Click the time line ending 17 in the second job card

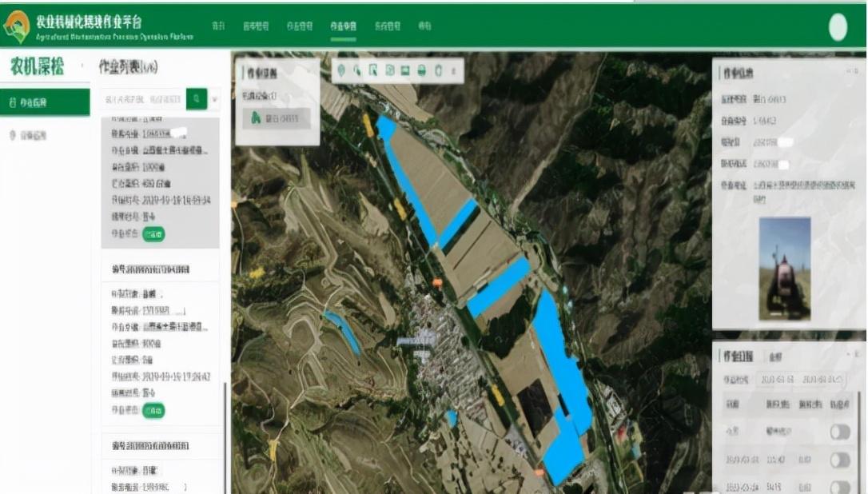click(x=161, y=376)
